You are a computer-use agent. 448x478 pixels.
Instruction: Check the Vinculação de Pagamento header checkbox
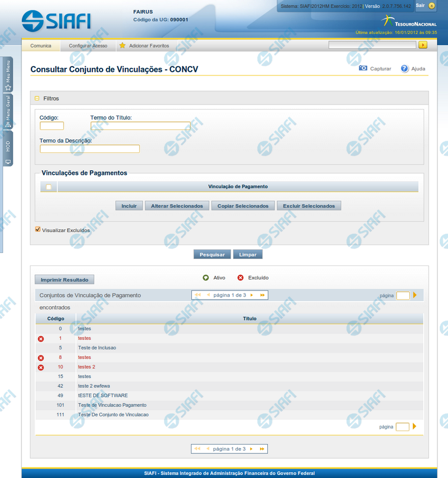pos(49,187)
